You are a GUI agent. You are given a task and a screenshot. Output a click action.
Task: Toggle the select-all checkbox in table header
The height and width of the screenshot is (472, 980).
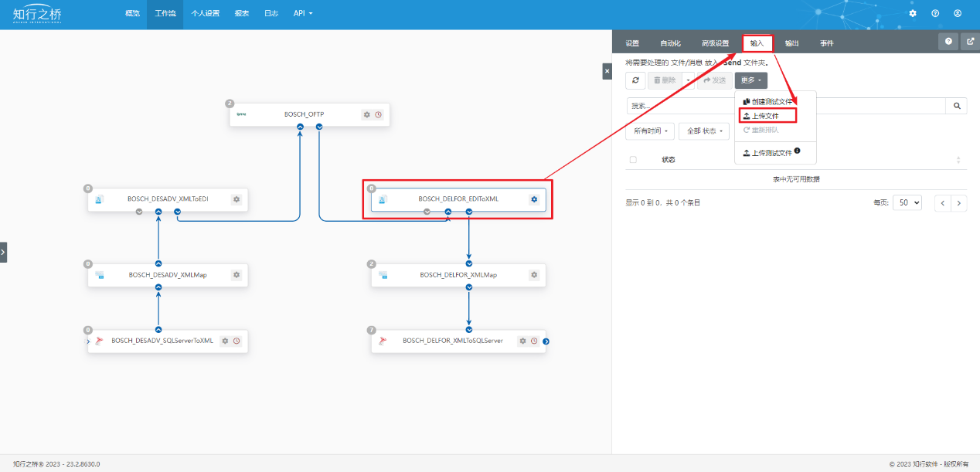coord(634,160)
